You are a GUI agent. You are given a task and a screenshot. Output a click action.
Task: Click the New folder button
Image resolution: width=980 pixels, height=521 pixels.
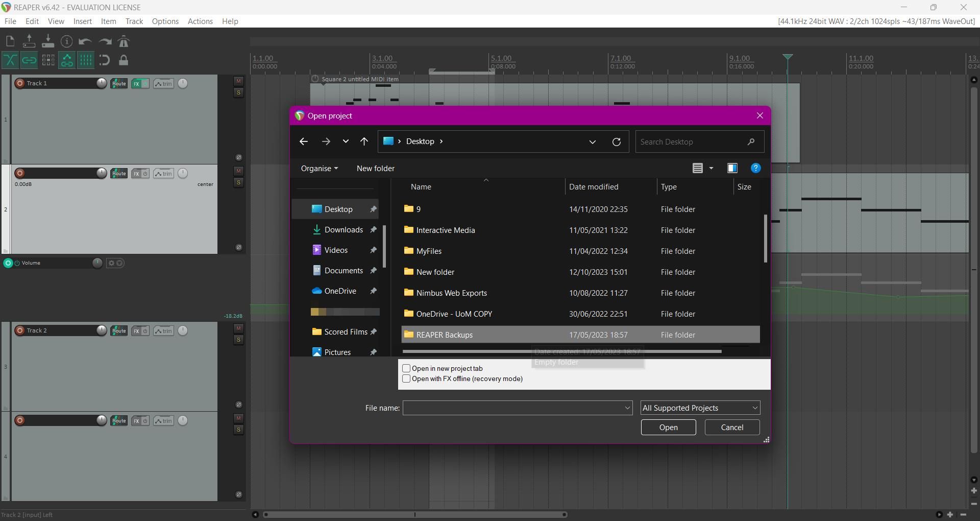375,169
